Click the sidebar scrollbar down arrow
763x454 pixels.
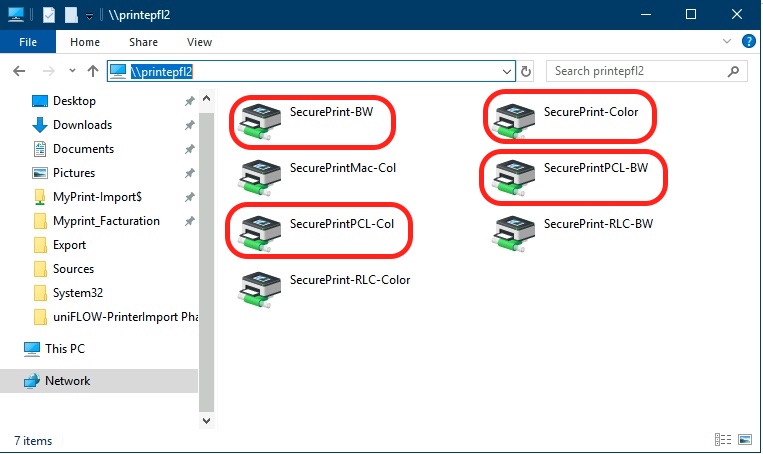click(206, 420)
